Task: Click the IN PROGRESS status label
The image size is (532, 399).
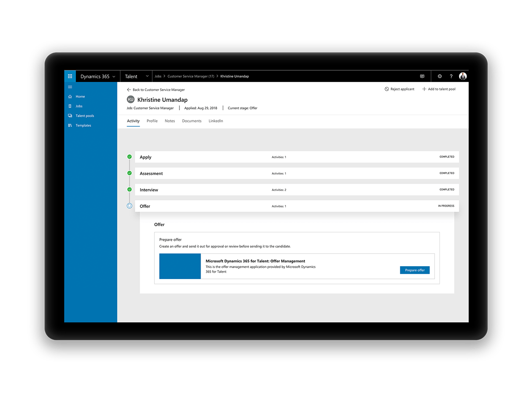Action: click(x=446, y=206)
